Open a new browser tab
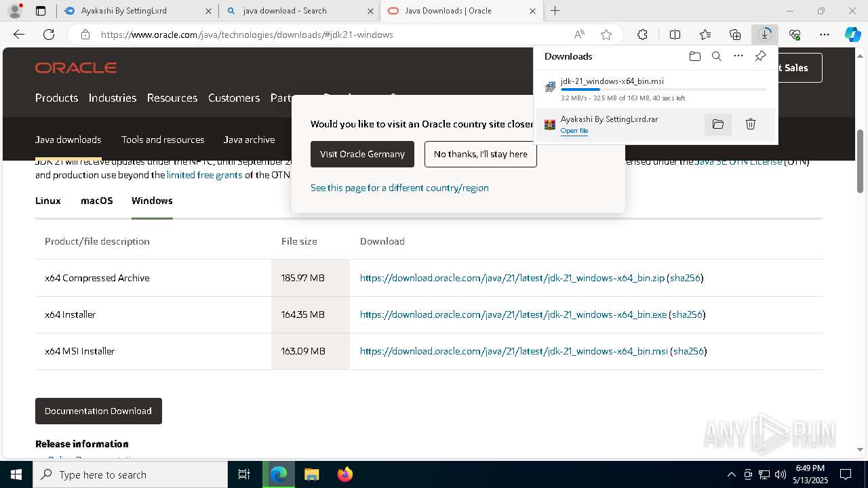The image size is (868, 488). [555, 11]
